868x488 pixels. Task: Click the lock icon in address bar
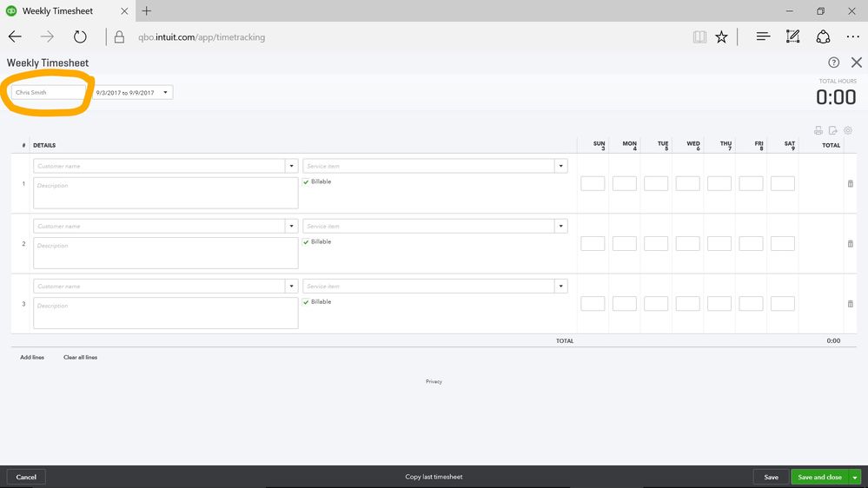[119, 37]
